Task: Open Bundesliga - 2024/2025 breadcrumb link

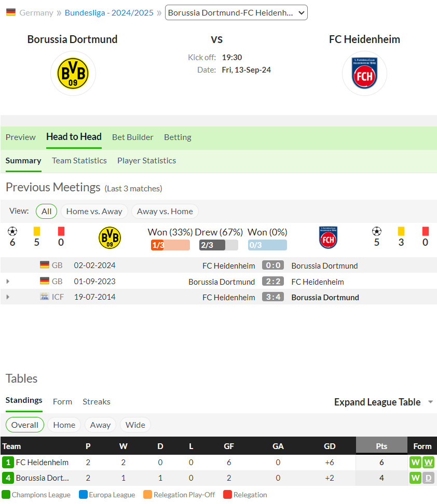Action: point(109,12)
